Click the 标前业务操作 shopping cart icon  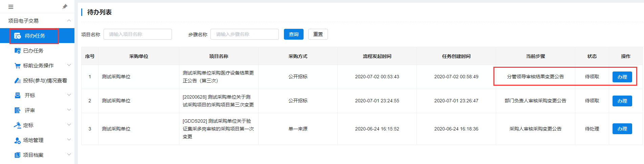tap(18, 66)
